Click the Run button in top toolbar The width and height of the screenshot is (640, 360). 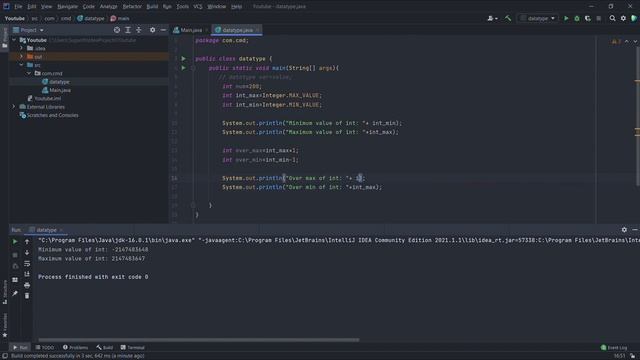point(566,18)
